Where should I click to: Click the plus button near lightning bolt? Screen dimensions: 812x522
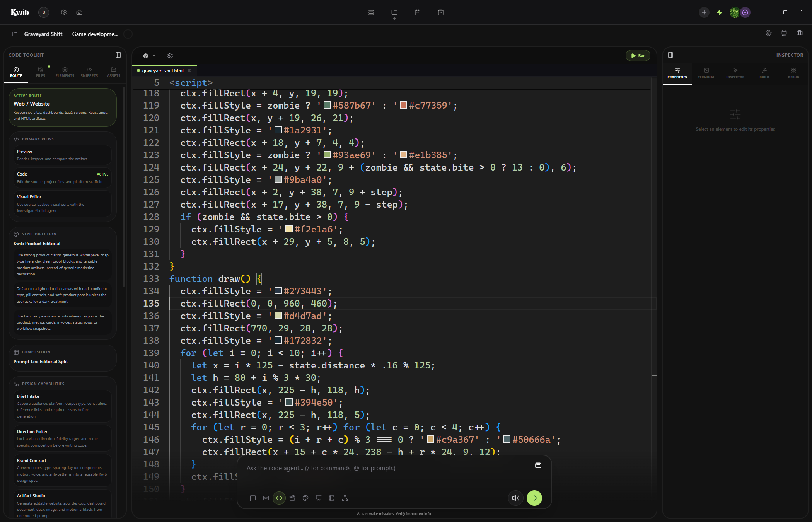[704, 12]
